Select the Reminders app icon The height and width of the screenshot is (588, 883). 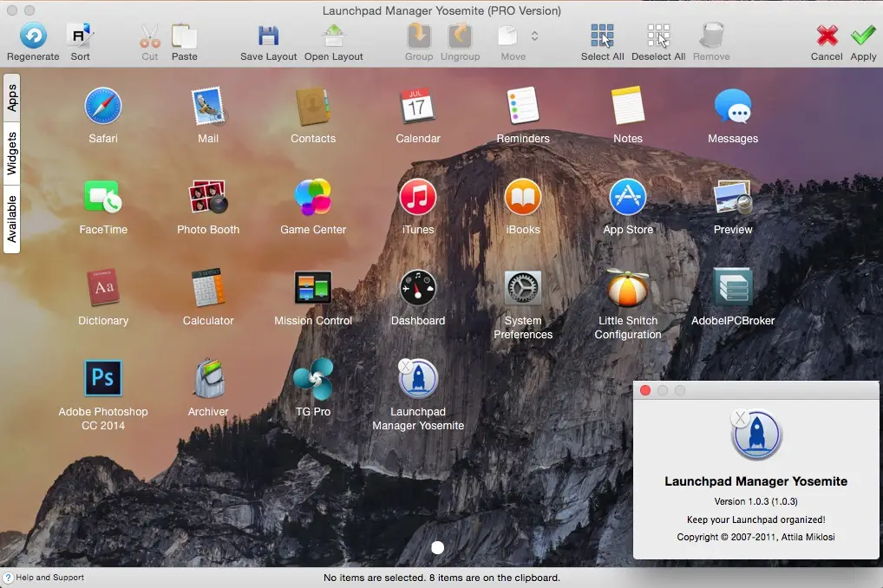pos(522,106)
